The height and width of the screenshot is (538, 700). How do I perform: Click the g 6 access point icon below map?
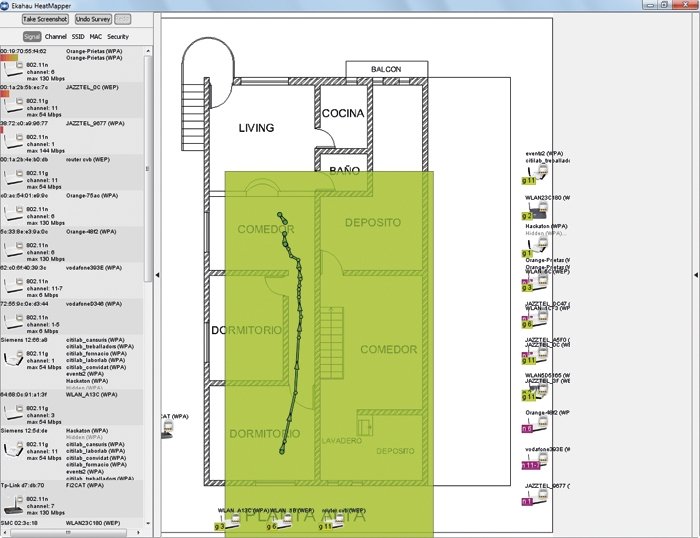(280, 522)
